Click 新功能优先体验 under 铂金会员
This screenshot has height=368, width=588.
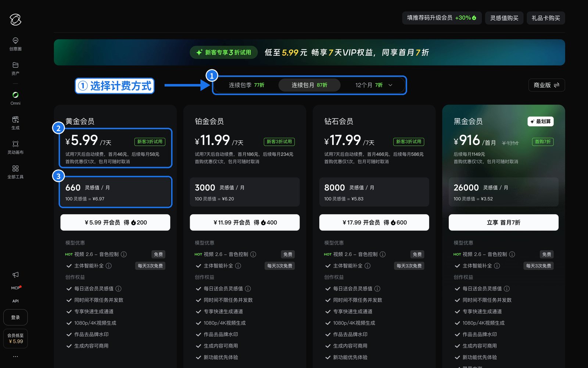[221, 357]
